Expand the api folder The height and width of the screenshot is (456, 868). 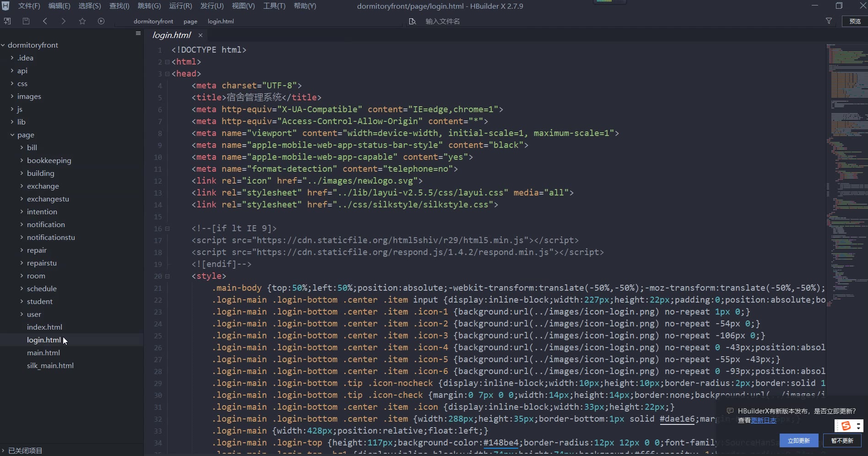12,71
